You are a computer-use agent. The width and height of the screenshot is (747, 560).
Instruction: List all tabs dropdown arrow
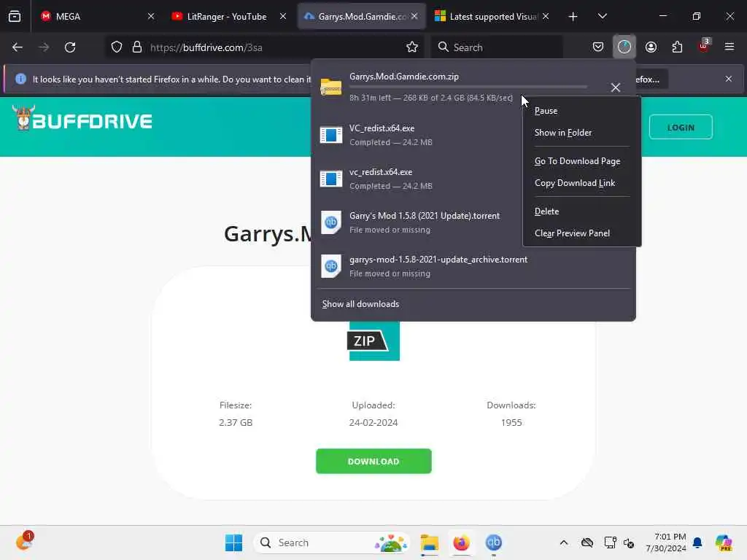(x=602, y=17)
